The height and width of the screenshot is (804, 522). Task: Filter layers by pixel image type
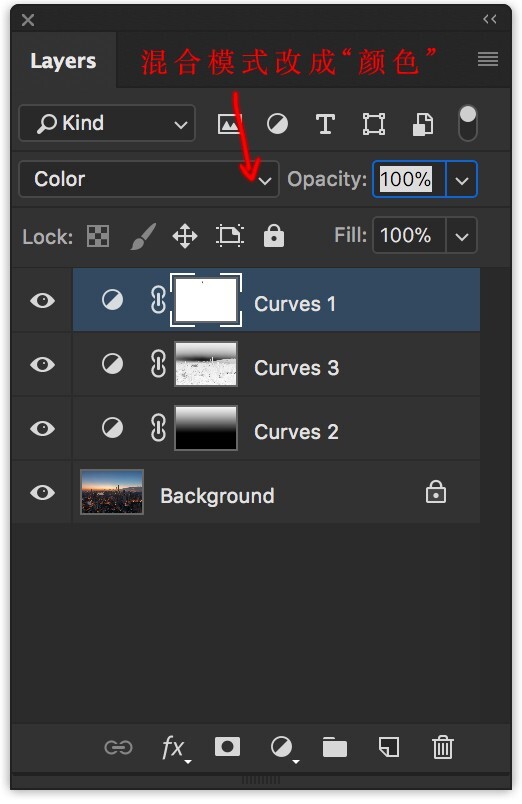[229, 124]
